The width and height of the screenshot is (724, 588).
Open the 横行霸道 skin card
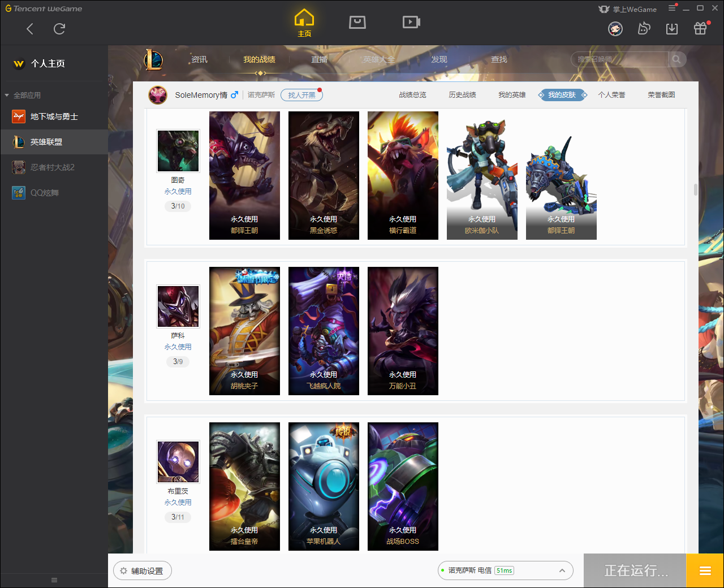403,175
